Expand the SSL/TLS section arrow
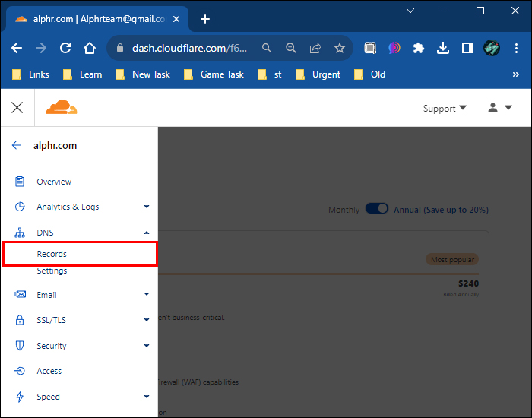The height and width of the screenshot is (418, 532). (147, 320)
